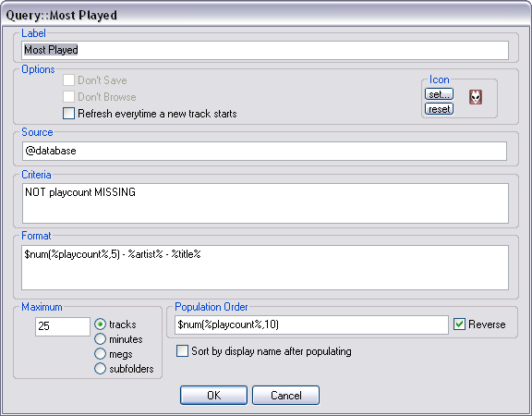532x416 pixels.
Task: Choose minutes as the maximum unit
Action: 100,339
